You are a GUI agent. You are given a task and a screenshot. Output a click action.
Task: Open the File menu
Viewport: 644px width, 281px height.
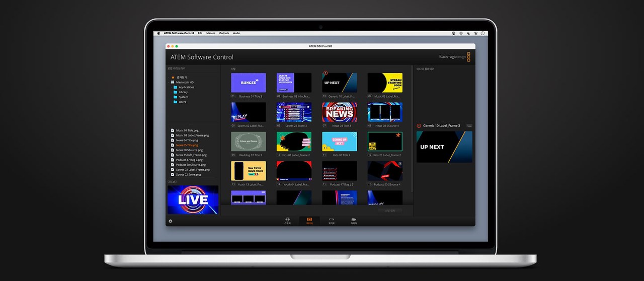[200, 33]
